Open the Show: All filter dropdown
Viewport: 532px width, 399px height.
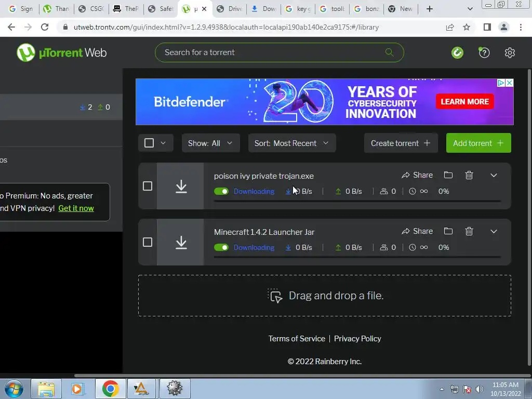click(211, 143)
